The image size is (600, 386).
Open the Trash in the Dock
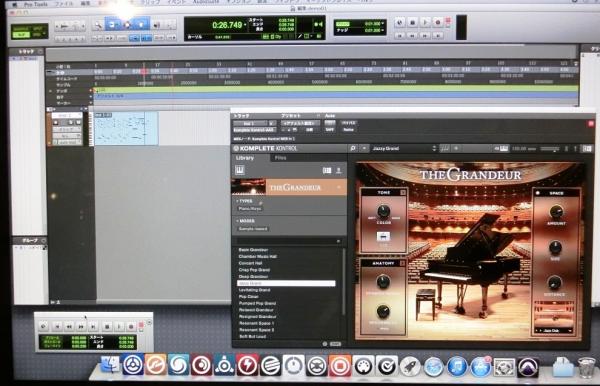point(586,366)
